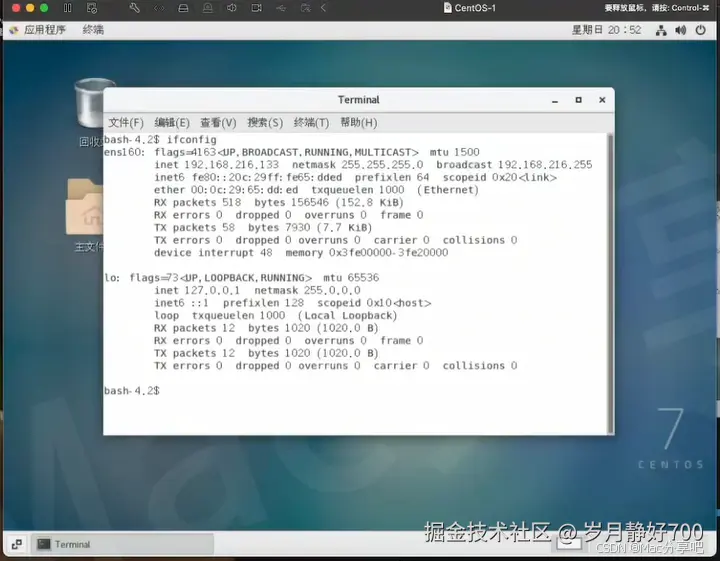This screenshot has width=720, height=561.
Task: Open virtual machine settings wrench icon
Action: tap(135, 8)
